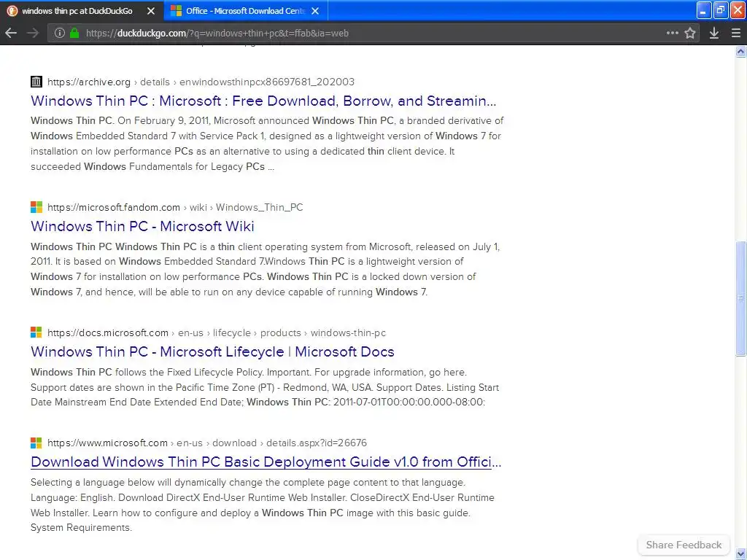Open the browser hamburger menu
Screen dimensions: 747x560
pyautogui.click(x=735, y=33)
